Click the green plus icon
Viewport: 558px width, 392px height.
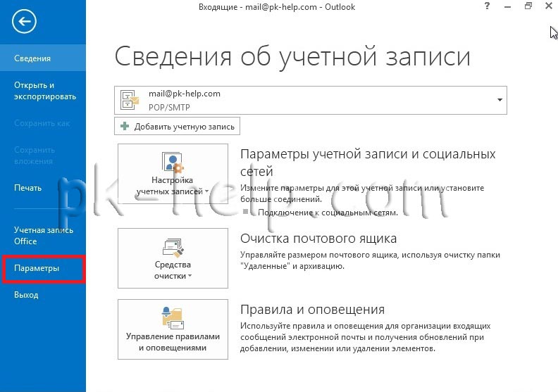125,126
